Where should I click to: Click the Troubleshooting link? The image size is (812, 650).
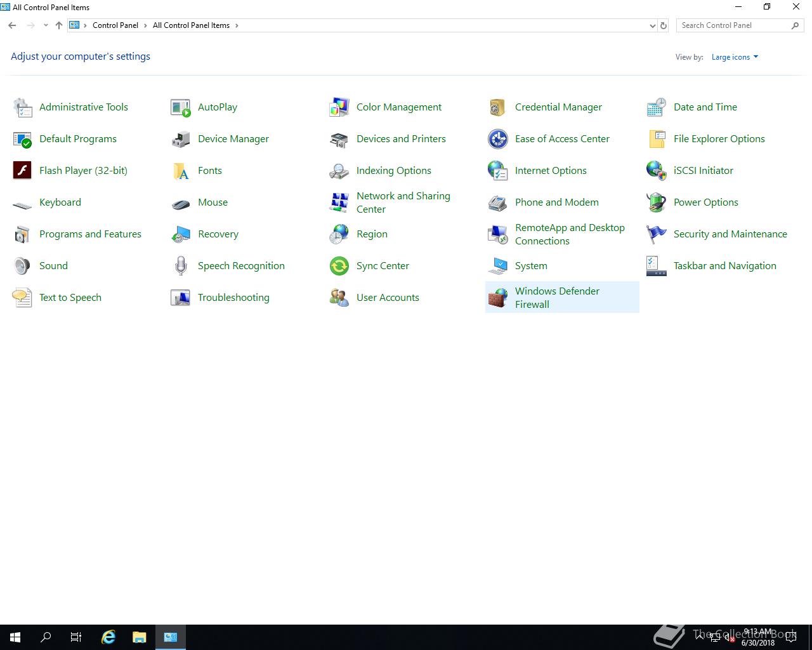coord(233,298)
